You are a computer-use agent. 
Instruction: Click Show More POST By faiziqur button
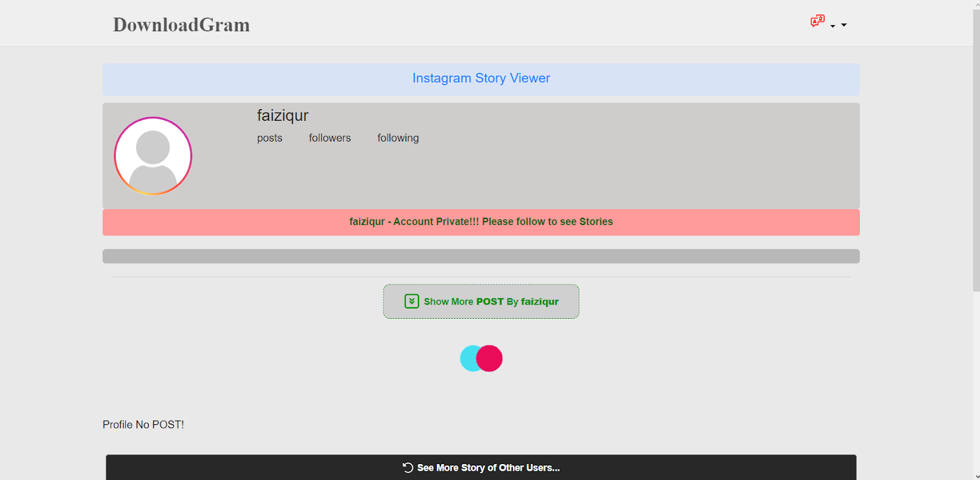click(x=481, y=301)
